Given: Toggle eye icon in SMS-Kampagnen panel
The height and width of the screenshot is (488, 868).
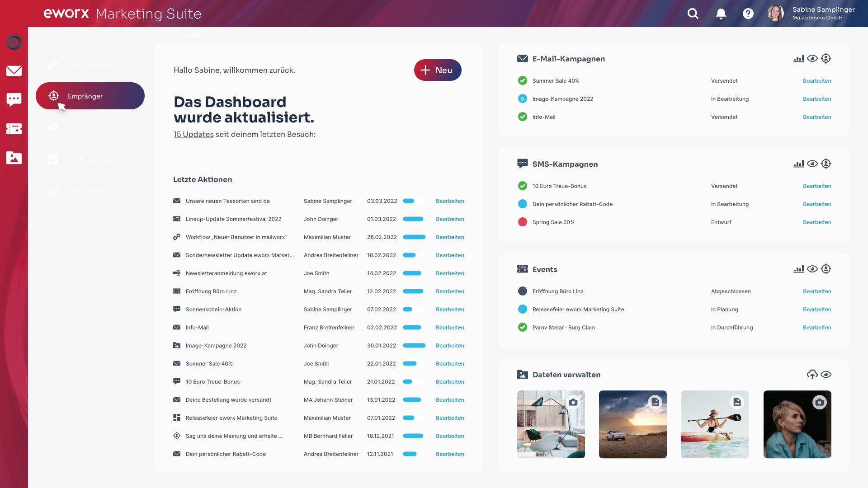Looking at the screenshot, I should tap(812, 164).
